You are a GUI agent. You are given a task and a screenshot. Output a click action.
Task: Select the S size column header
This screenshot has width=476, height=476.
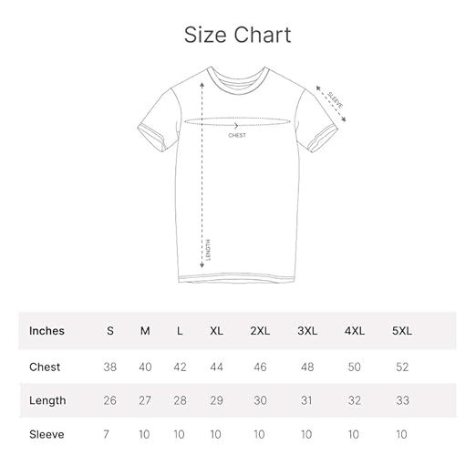click(x=110, y=331)
